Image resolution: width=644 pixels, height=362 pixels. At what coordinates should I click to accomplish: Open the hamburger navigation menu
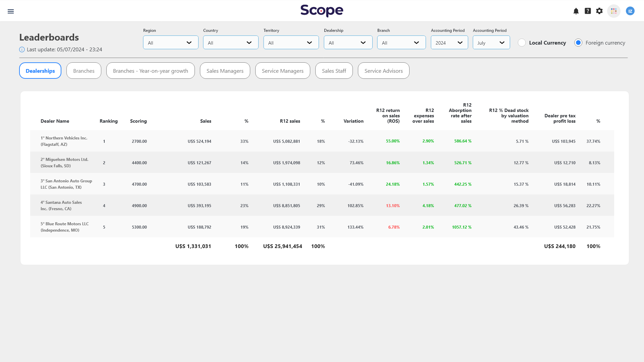tap(11, 11)
